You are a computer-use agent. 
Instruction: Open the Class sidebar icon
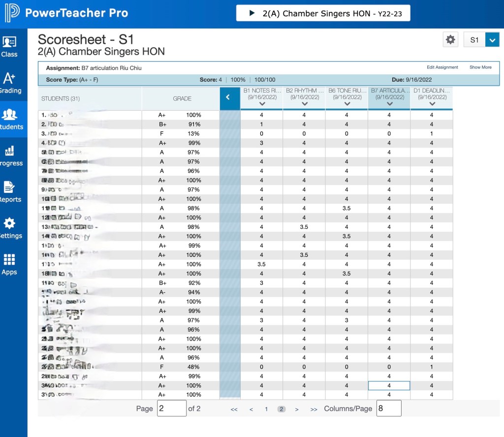click(9, 47)
